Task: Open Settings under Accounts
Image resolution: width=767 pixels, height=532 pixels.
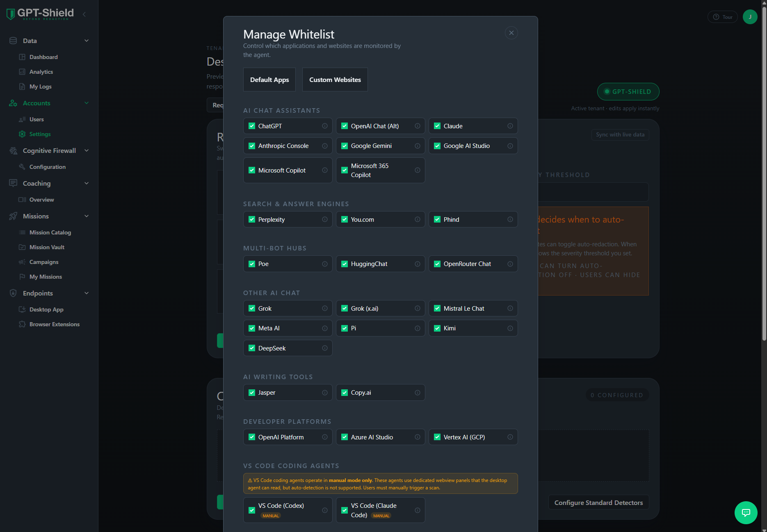Action: coord(40,134)
